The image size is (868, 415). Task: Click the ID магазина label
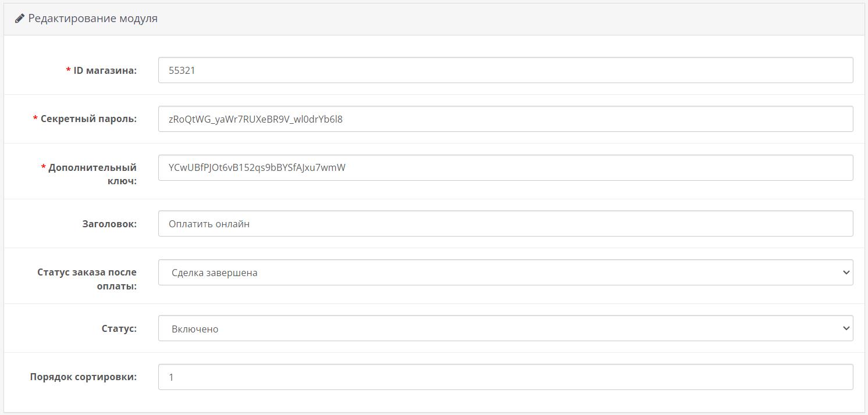[105, 70]
